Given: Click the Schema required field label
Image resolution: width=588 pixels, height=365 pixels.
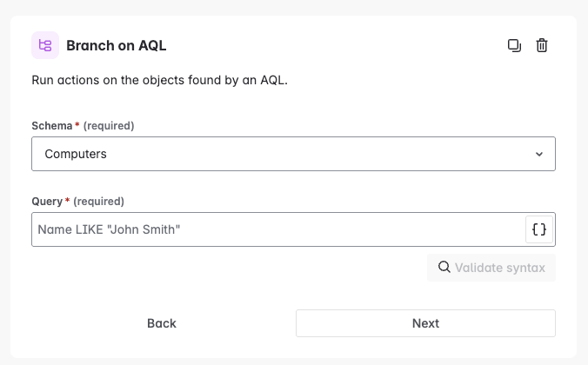Looking at the screenshot, I should [52, 126].
